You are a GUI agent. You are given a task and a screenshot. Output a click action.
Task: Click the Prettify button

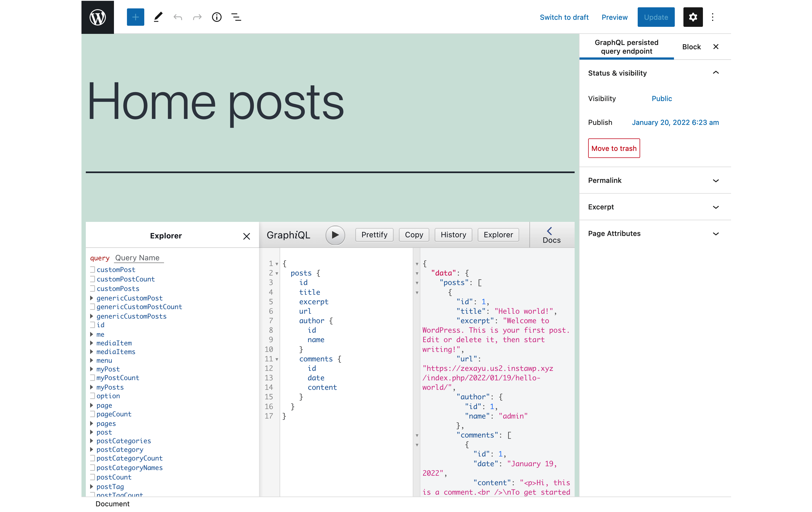point(374,235)
